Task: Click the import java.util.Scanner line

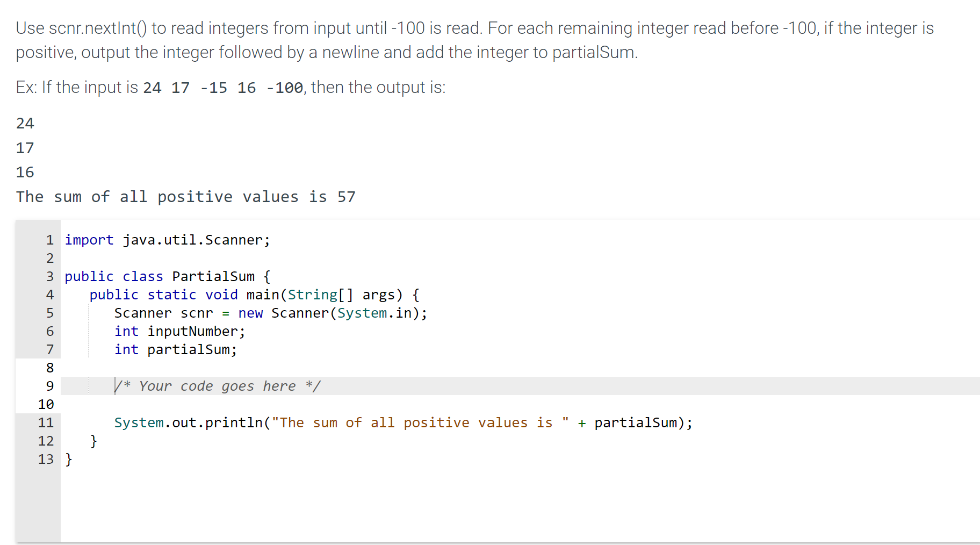Action: (167, 240)
